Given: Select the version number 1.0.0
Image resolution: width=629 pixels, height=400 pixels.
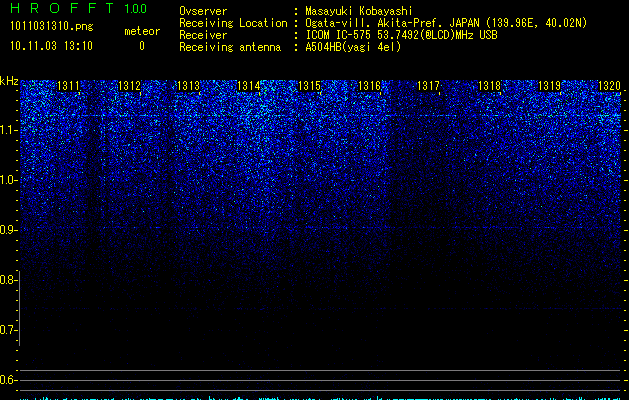Looking at the screenshot, I should [x=136, y=9].
